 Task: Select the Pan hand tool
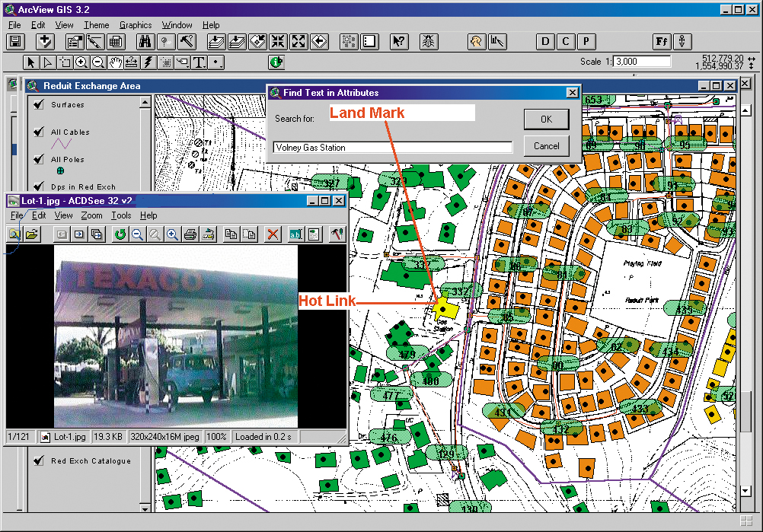click(x=115, y=62)
